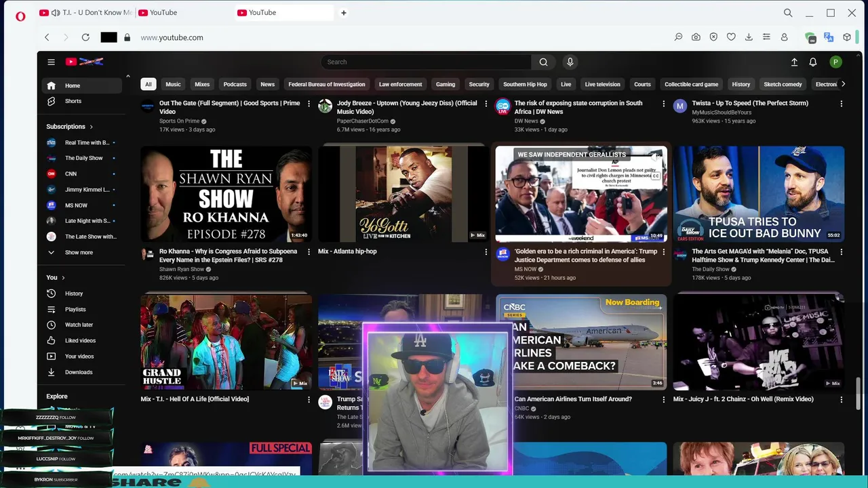Open the Create upload icon
868x488 pixels.
click(794, 62)
